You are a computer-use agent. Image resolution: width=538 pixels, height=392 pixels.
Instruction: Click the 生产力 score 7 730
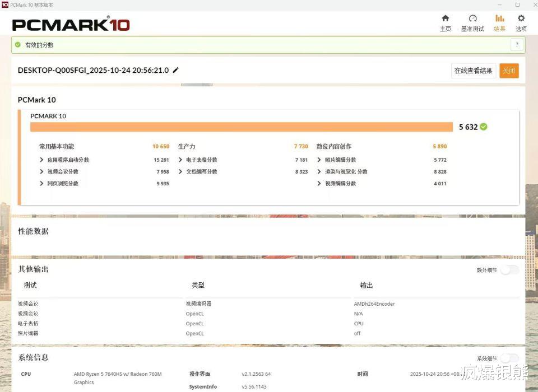point(301,147)
